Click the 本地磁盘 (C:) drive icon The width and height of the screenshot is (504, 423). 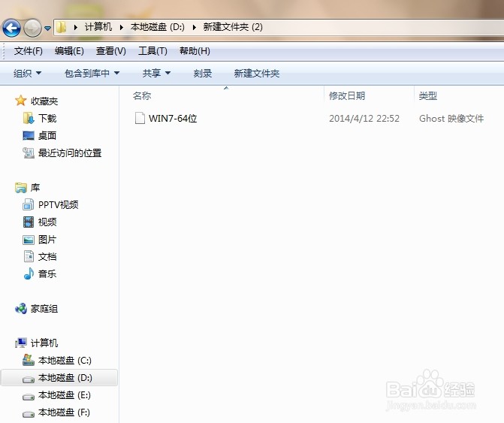(x=29, y=360)
